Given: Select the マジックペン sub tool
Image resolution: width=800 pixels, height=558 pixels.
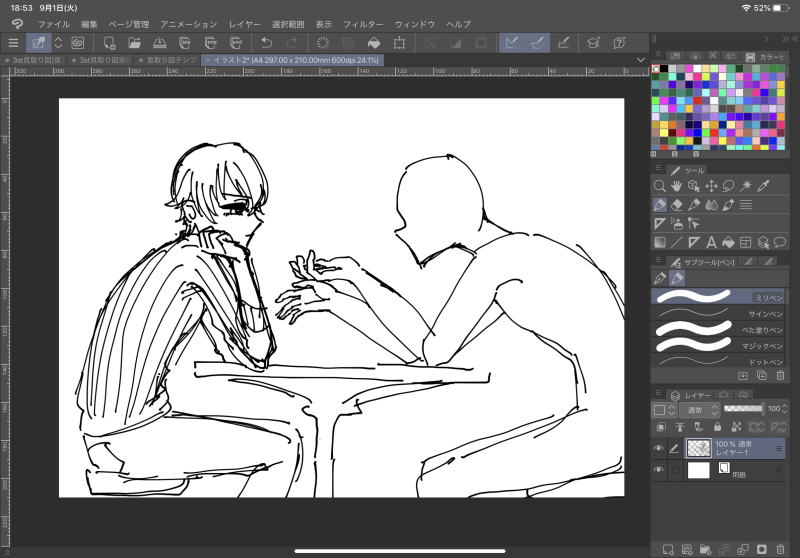Looking at the screenshot, I should 719,346.
